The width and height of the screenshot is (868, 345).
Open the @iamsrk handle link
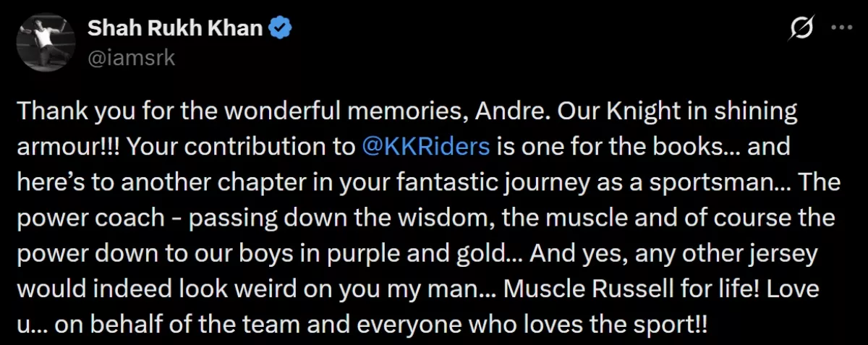[x=131, y=57]
